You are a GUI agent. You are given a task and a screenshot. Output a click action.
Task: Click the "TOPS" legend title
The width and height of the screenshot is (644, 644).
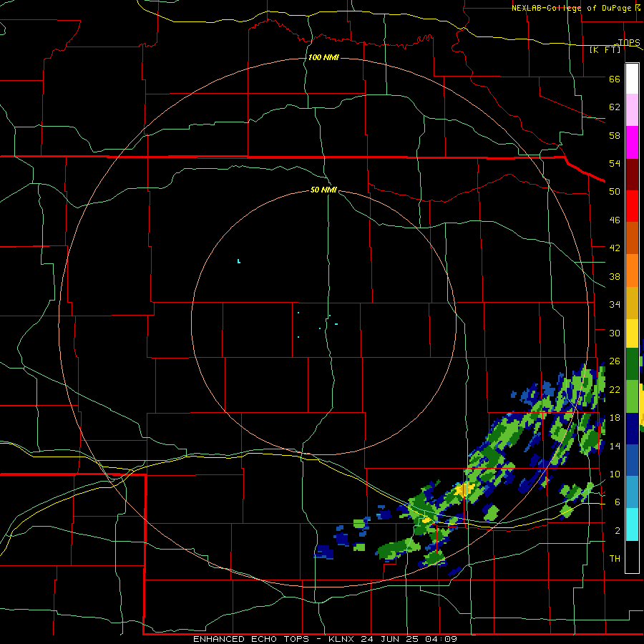tap(629, 42)
